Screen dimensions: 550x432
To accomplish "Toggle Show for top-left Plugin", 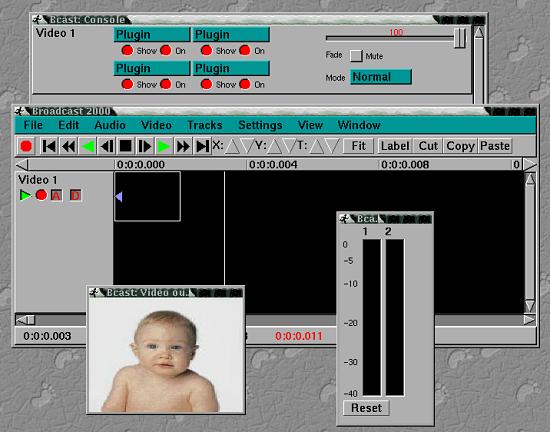I will [127, 50].
